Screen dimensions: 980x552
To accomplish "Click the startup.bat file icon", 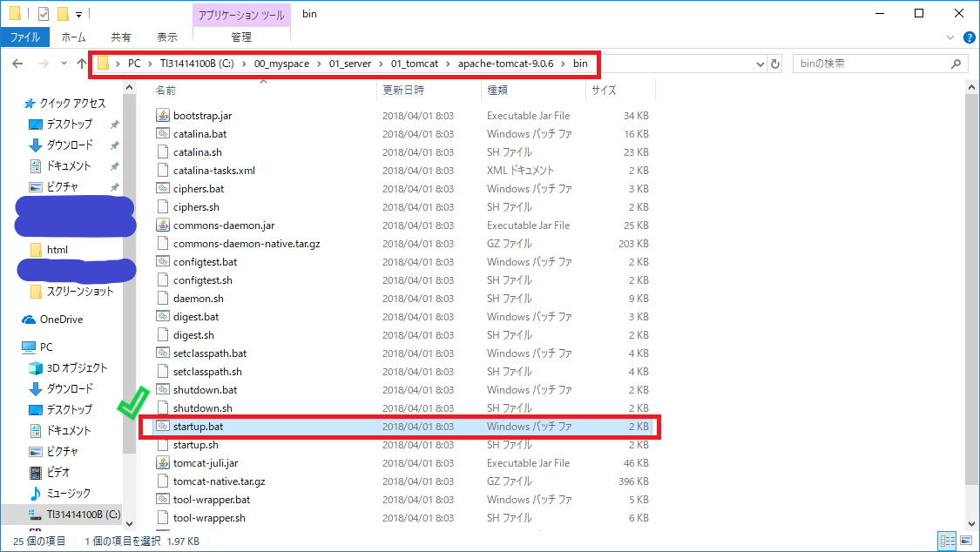I will (163, 427).
